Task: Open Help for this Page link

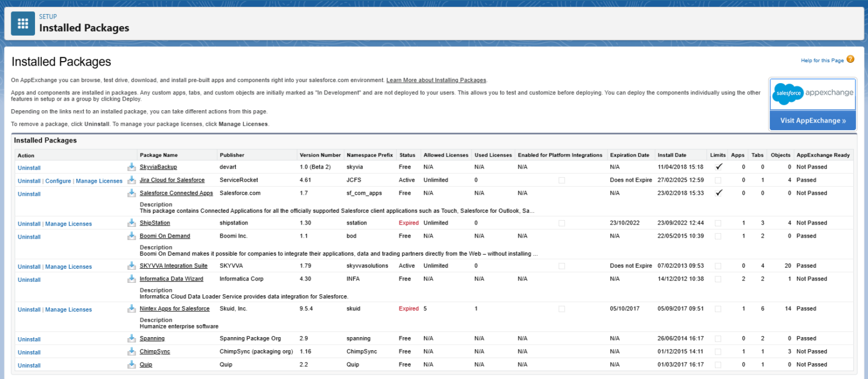Action: [x=822, y=61]
